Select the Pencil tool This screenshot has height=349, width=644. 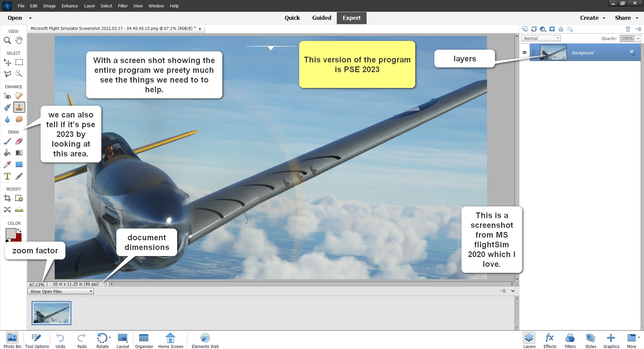[x=19, y=176]
